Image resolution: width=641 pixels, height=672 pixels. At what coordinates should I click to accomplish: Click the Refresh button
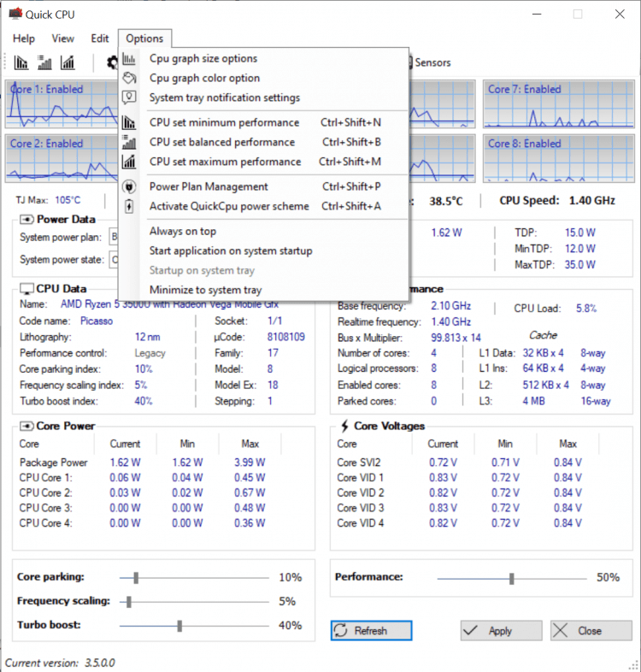tap(371, 631)
